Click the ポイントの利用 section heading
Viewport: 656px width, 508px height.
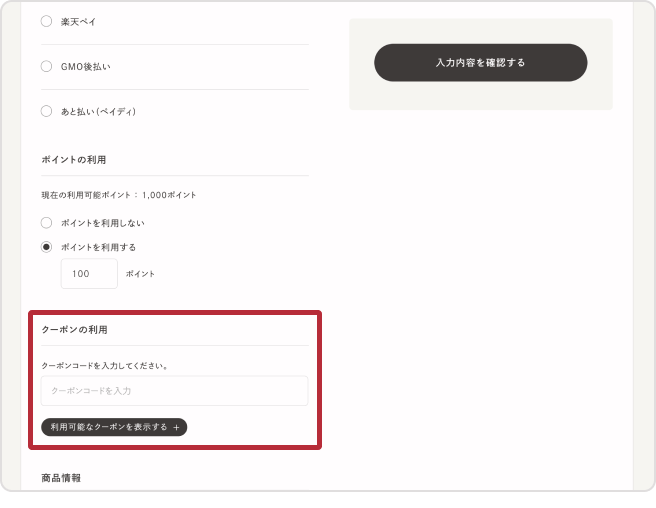74,160
